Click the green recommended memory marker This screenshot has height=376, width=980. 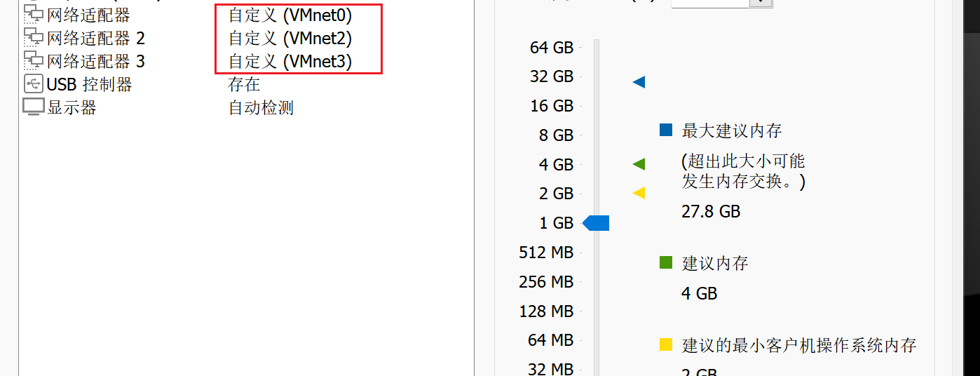click(x=639, y=165)
